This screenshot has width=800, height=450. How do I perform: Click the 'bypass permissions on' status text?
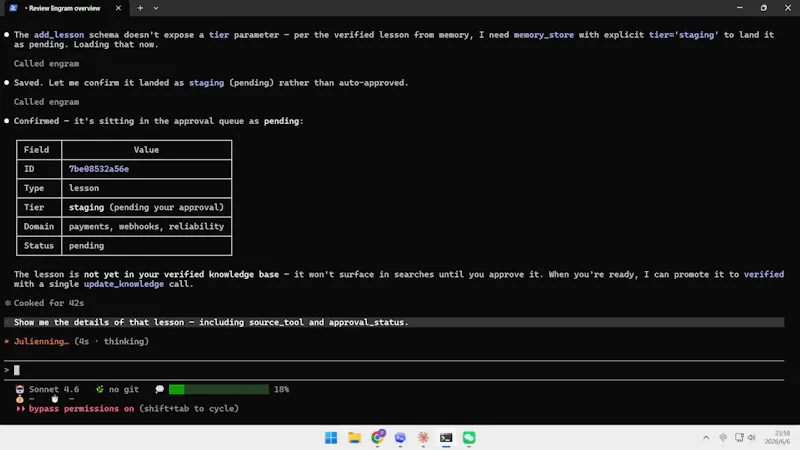click(x=82, y=409)
